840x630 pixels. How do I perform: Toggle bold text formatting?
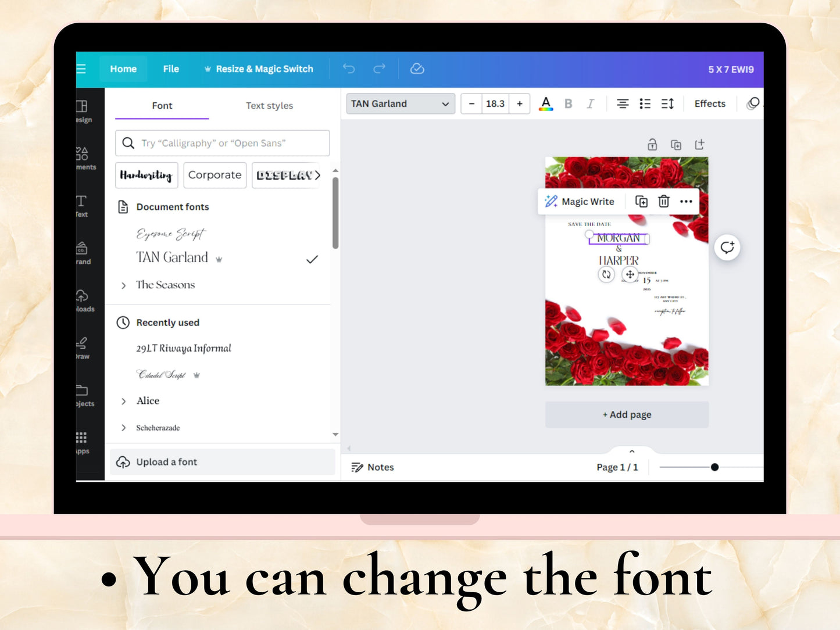point(569,103)
